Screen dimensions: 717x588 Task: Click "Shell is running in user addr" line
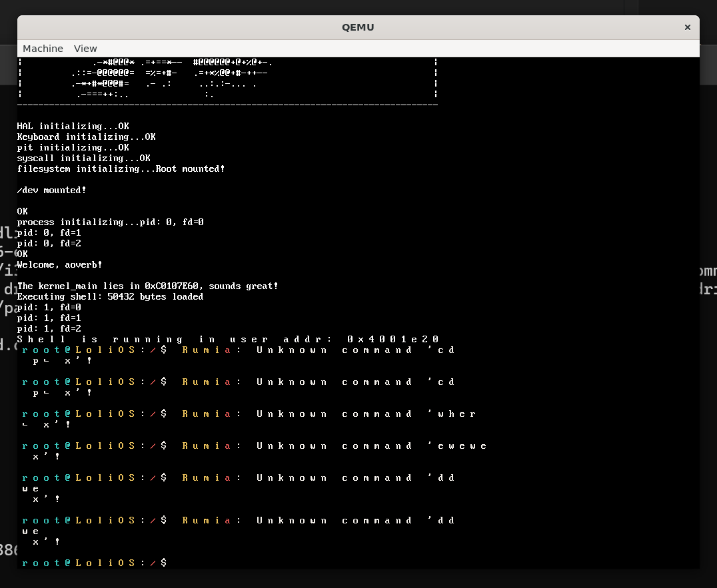228,339
